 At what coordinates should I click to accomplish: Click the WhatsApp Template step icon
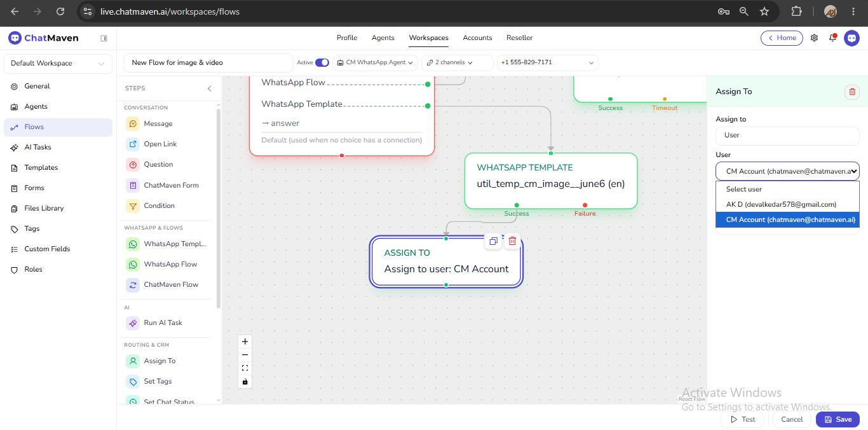(133, 244)
